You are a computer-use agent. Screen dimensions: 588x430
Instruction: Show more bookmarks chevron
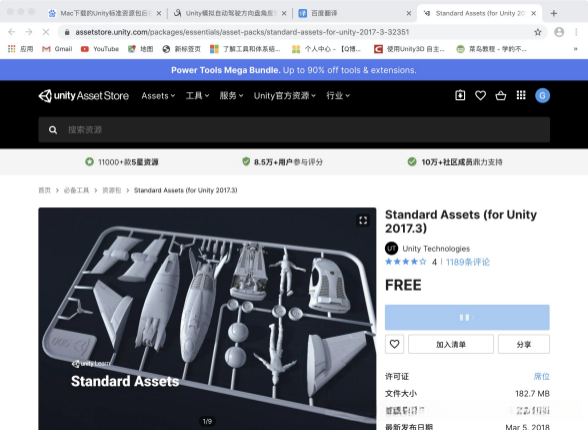click(x=575, y=49)
